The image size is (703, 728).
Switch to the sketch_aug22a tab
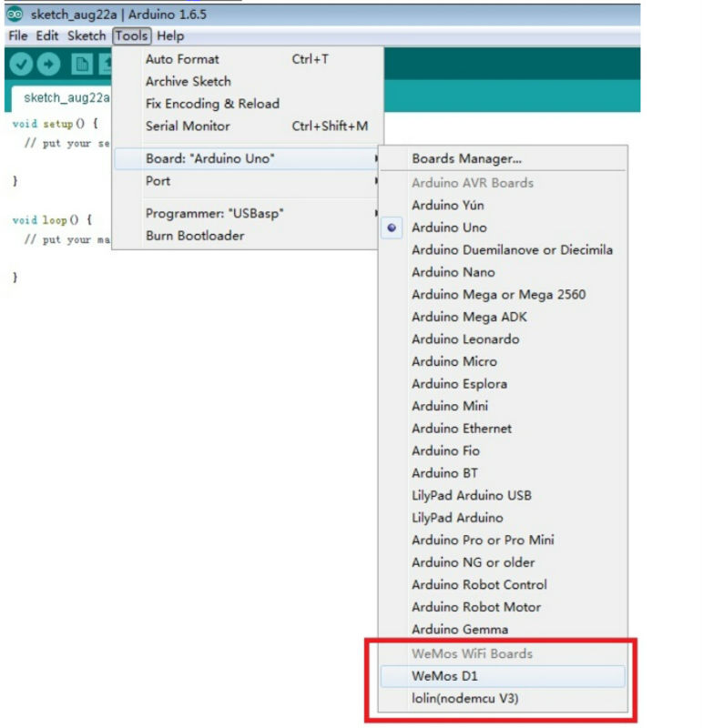[66, 97]
